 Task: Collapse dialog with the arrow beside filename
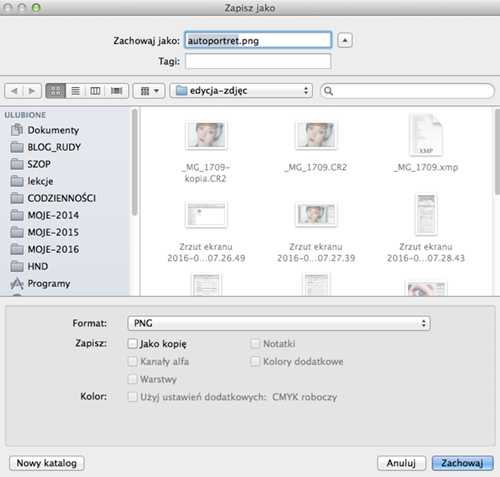[x=345, y=40]
